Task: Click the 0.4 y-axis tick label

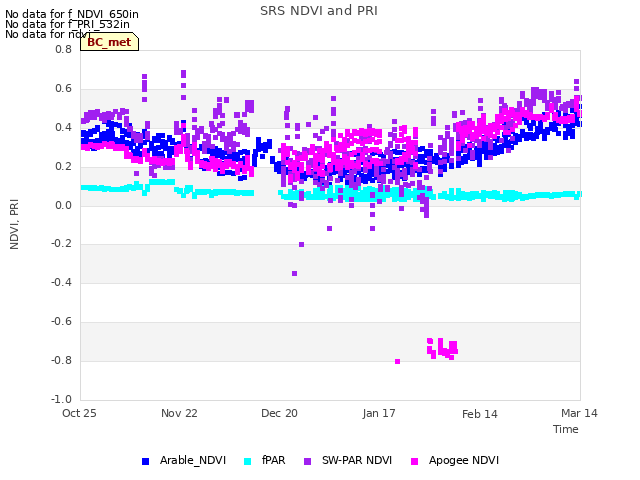Action: (63, 127)
